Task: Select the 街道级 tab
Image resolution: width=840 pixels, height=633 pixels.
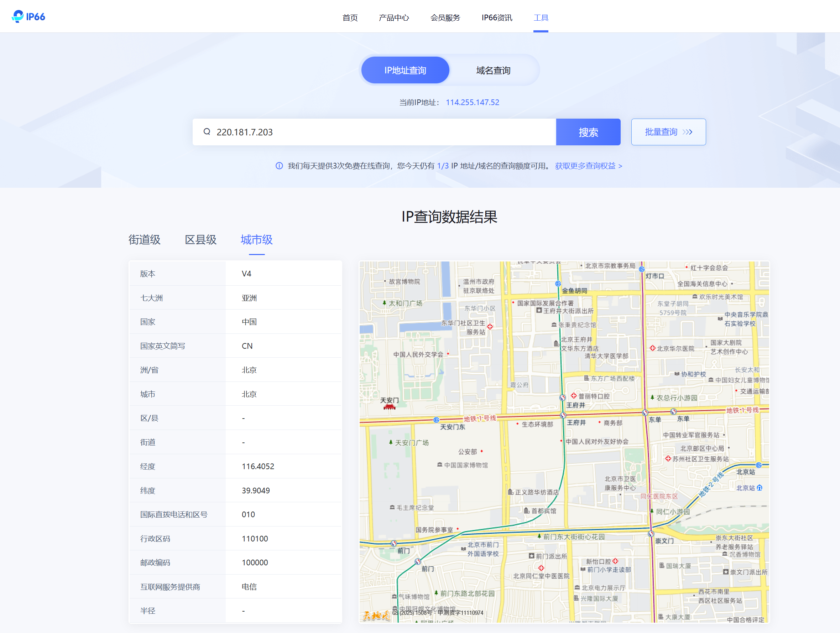Action: click(144, 240)
